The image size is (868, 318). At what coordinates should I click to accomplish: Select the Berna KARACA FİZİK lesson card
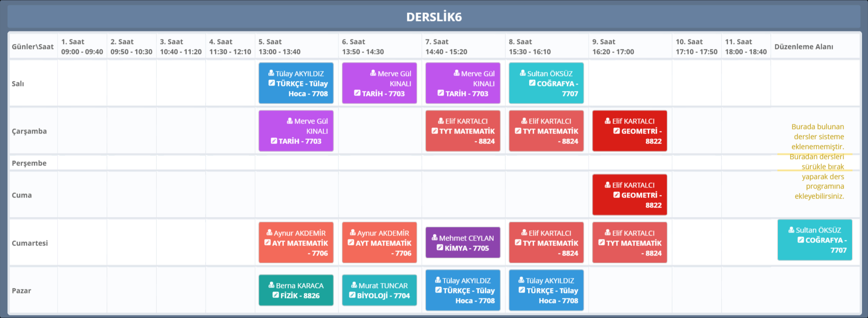pos(296,290)
